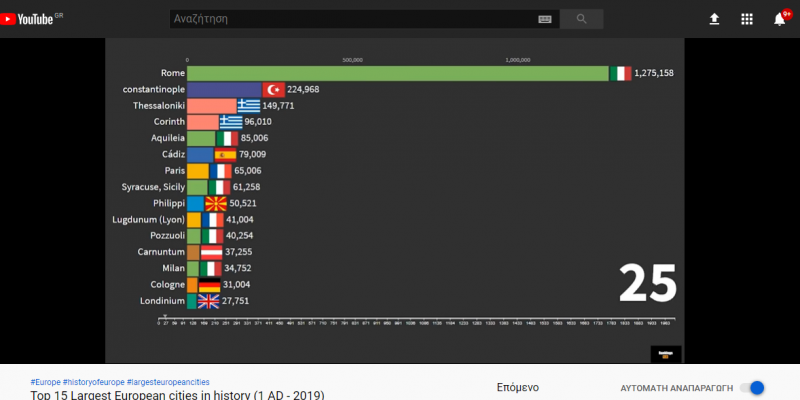The image size is (800, 400).
Task: Click the ΑΥΤΟΜΑΤΗ ΑΝΑΠΑΡΑΓΩΓΗ autoplay label
Action: point(675,388)
